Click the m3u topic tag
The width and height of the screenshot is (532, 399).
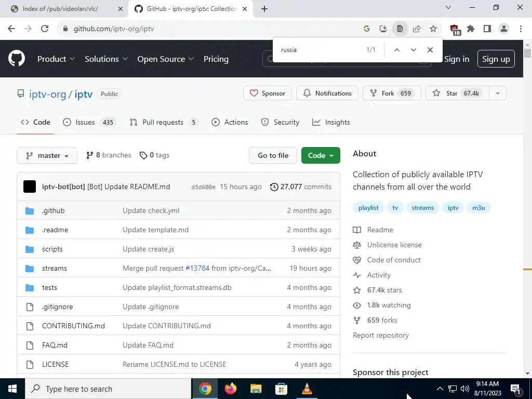coord(478,208)
